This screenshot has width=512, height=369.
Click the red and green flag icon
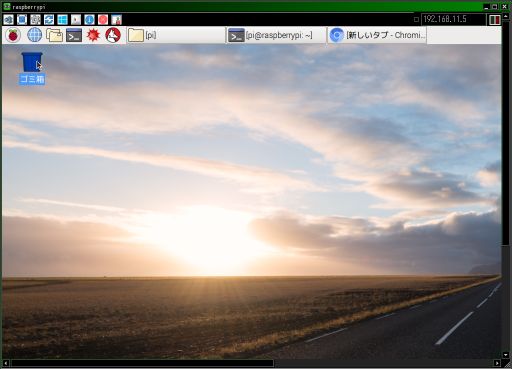click(495, 20)
